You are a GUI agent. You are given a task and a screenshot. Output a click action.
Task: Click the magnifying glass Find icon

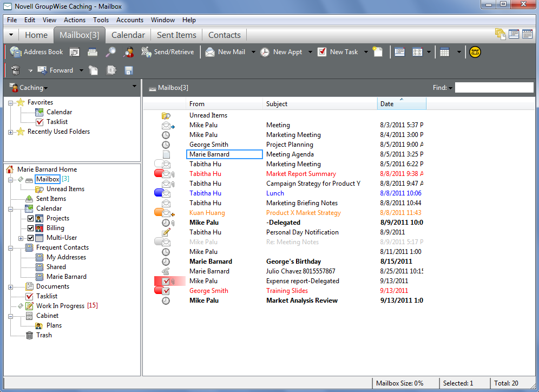pos(110,52)
